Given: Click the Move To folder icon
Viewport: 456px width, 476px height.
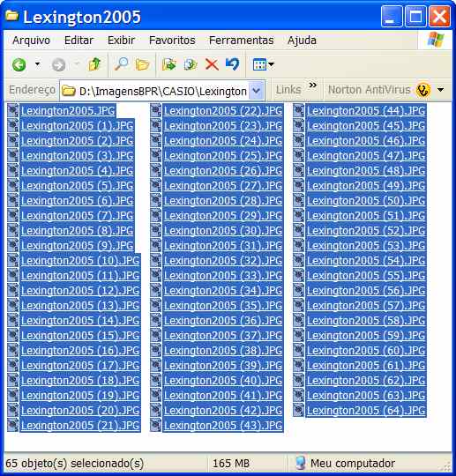Looking at the screenshot, I should 169,64.
